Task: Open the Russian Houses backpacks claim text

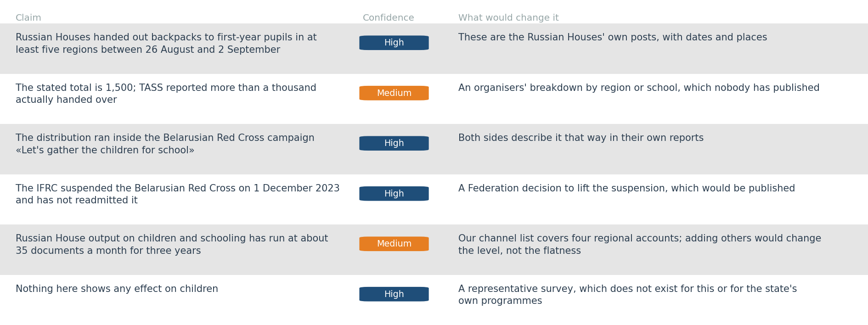Action: tap(166, 44)
